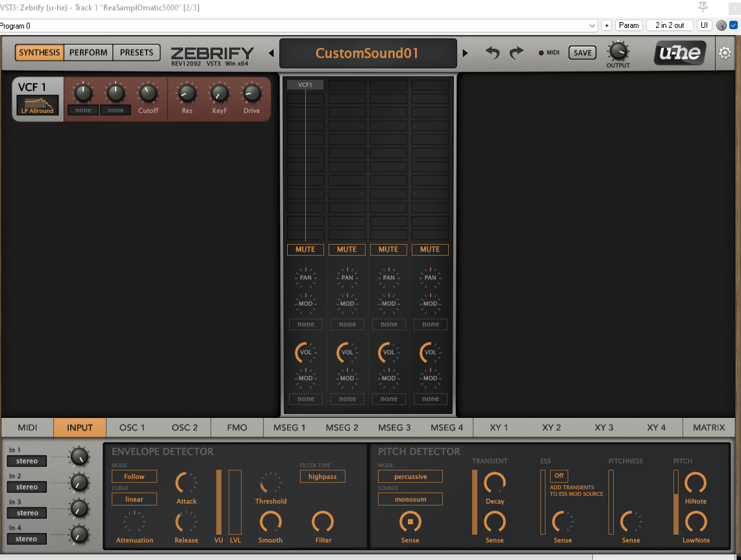Toggle MUTE on the fourth mixer channel
The height and width of the screenshot is (560, 741).
[430, 249]
